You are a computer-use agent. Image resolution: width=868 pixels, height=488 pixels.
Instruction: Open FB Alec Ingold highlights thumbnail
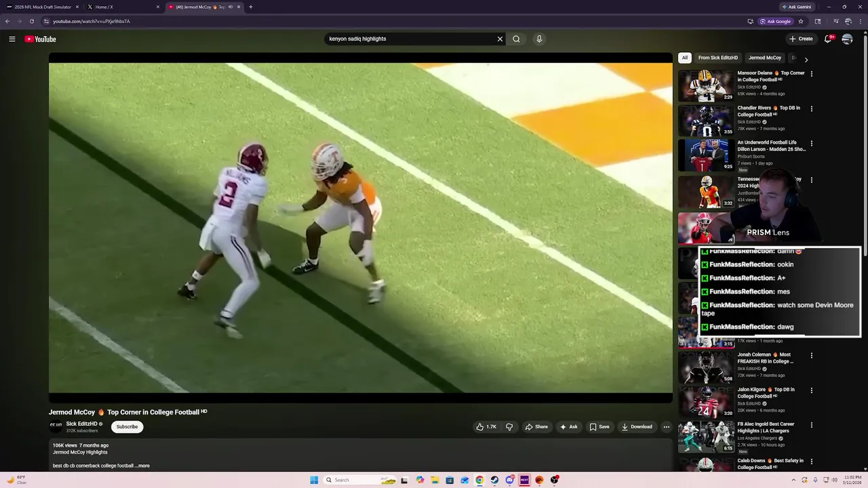tap(706, 436)
